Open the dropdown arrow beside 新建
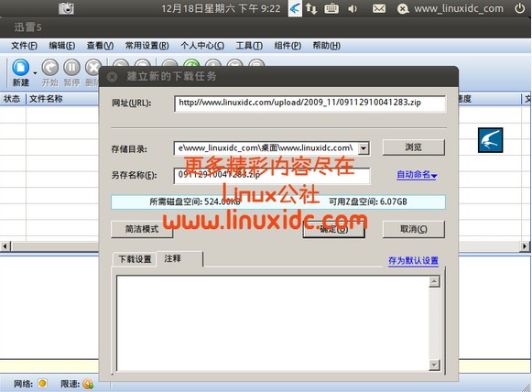Viewport: 532px width, 392px height. click(35, 73)
